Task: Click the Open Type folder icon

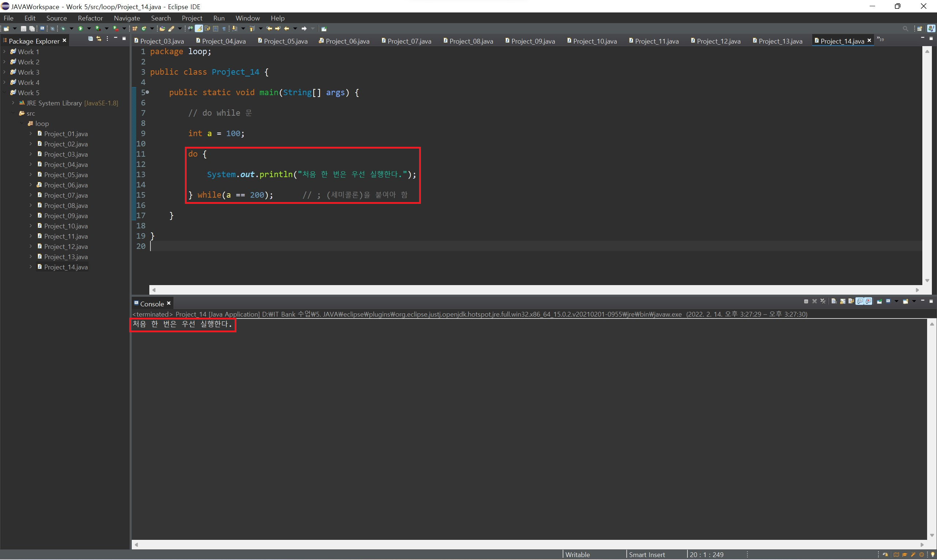Action: [x=162, y=29]
